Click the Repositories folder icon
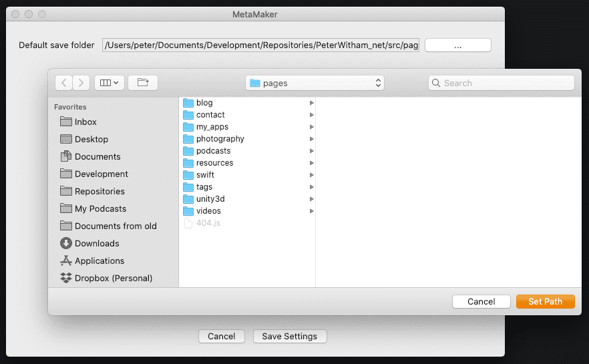 (66, 191)
